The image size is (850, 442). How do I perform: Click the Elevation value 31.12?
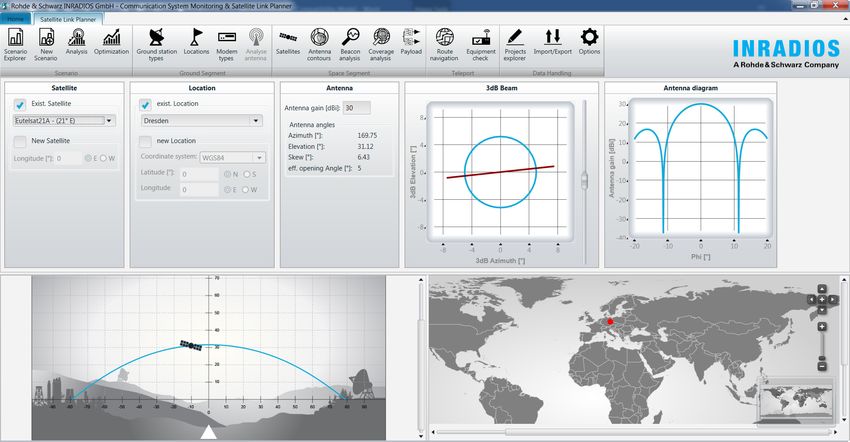pos(365,146)
